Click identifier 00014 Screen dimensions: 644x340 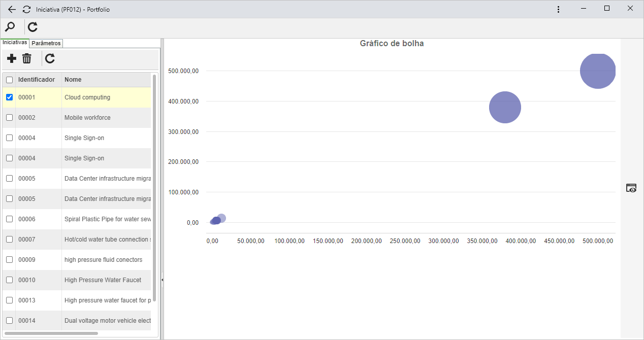[x=27, y=321]
